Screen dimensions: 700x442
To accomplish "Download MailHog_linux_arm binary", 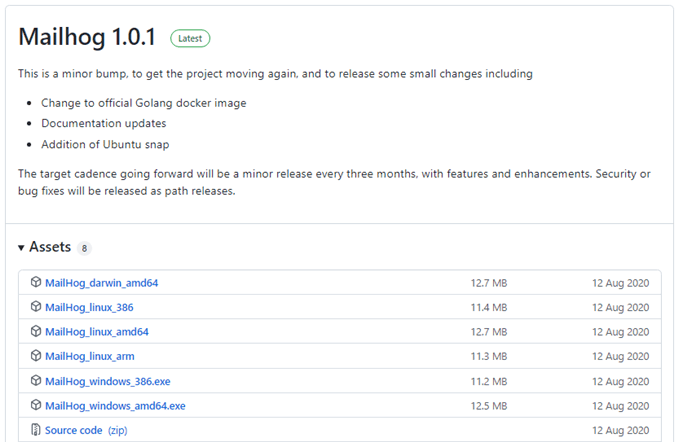I will pos(90,357).
